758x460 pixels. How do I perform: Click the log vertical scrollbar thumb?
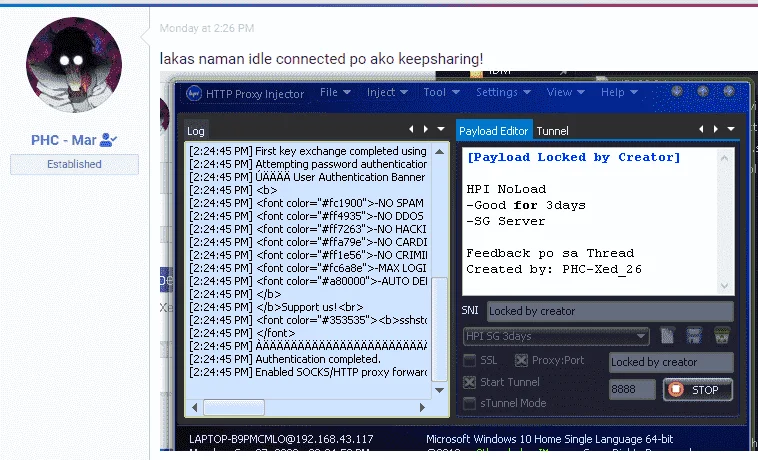tap(439, 329)
